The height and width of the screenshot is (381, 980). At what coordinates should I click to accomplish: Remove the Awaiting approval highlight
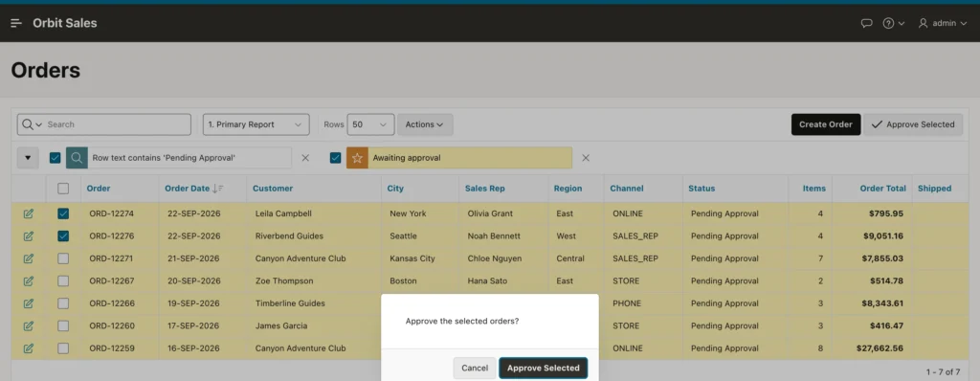[586, 158]
